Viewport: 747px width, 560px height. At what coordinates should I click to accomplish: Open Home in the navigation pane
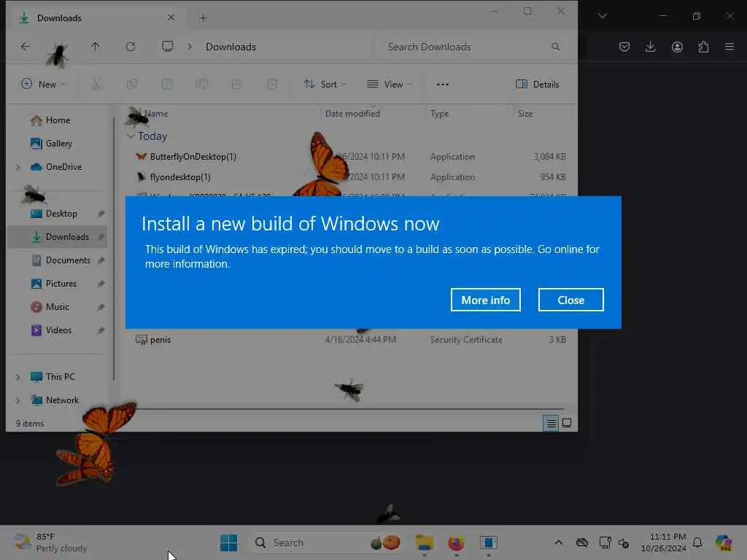click(57, 120)
